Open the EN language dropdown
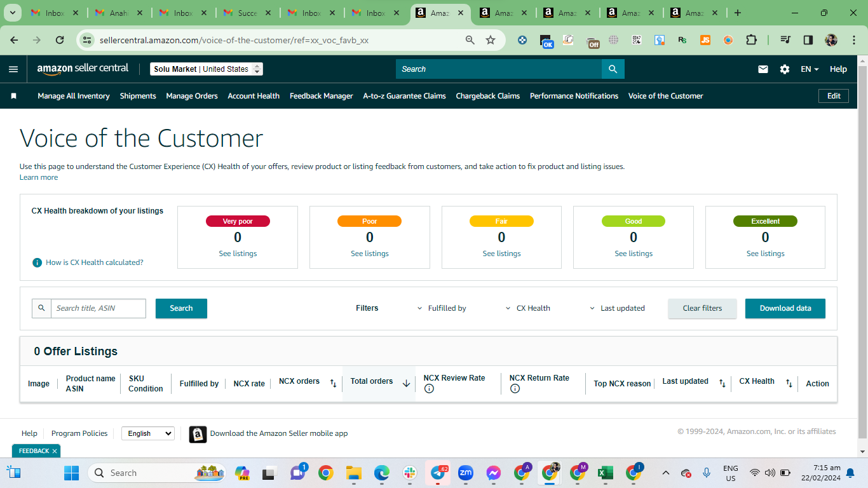 [810, 69]
